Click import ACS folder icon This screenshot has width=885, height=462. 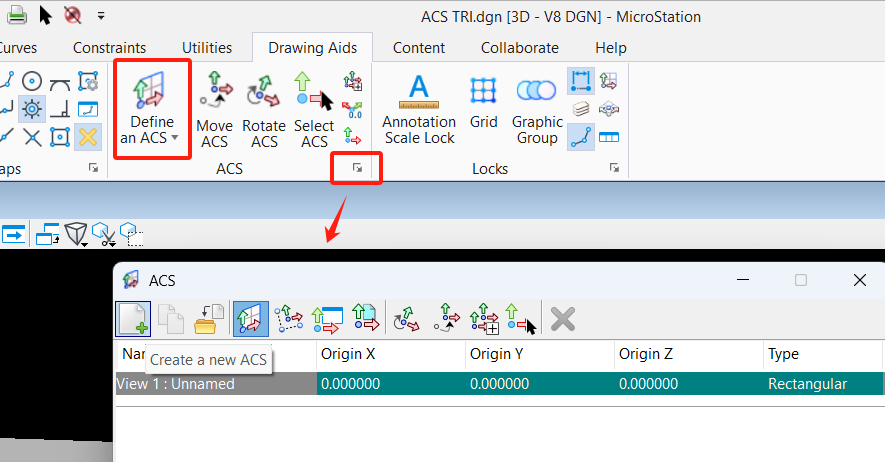(209, 319)
